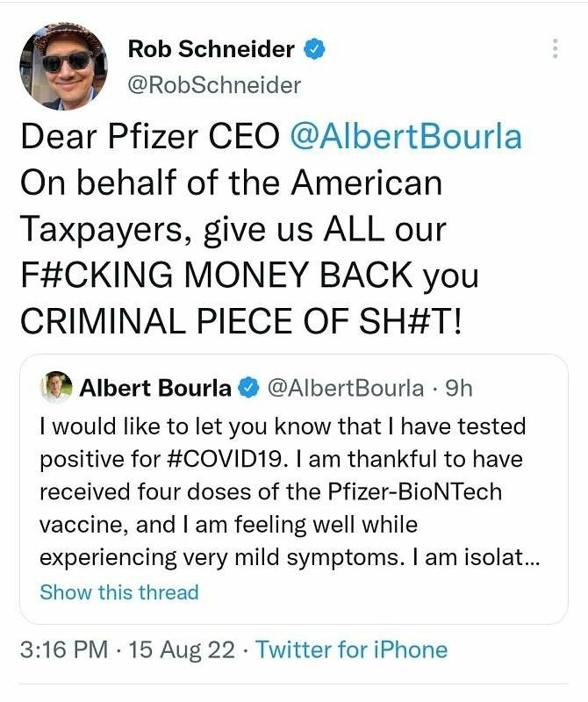Open the three-dot more options menu
This screenshot has height=702, width=588.
tap(555, 49)
